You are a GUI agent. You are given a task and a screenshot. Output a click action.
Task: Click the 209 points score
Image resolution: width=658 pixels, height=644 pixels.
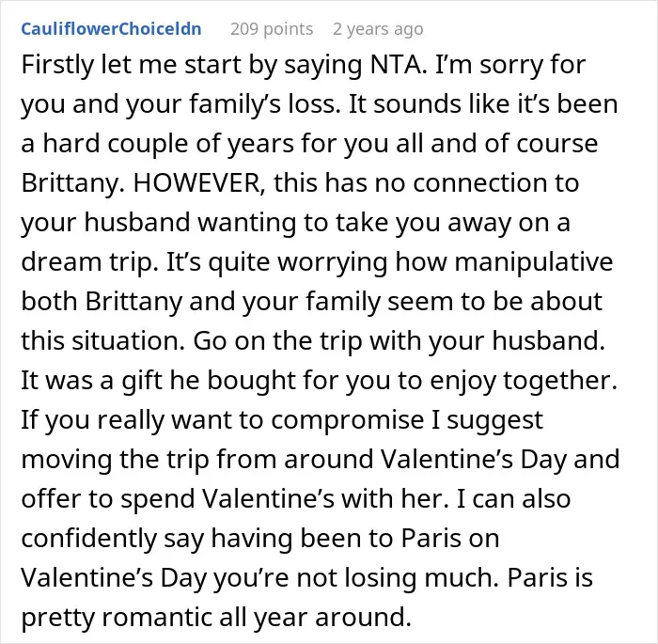(x=272, y=29)
